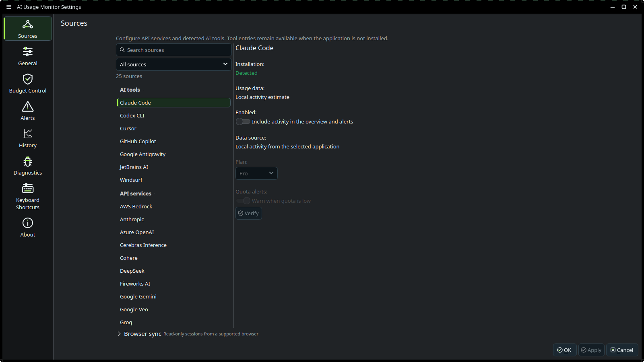This screenshot has width=644, height=362.
Task: Open the Plan Pro dropdown
Action: pos(256,173)
